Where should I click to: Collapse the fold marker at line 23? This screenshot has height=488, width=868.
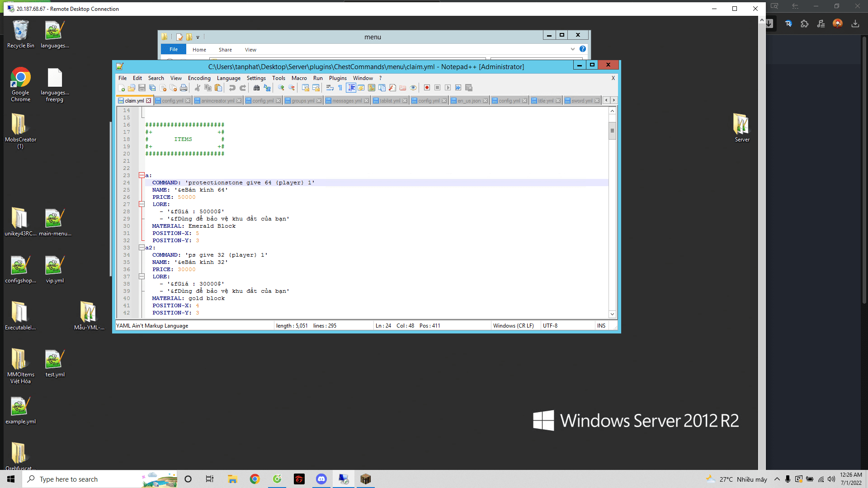(142, 175)
